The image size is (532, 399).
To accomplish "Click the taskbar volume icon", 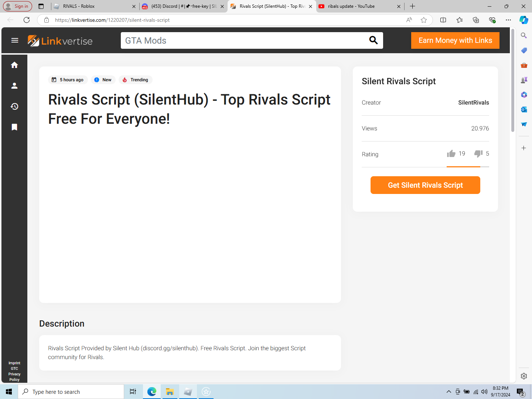I will [x=484, y=392].
